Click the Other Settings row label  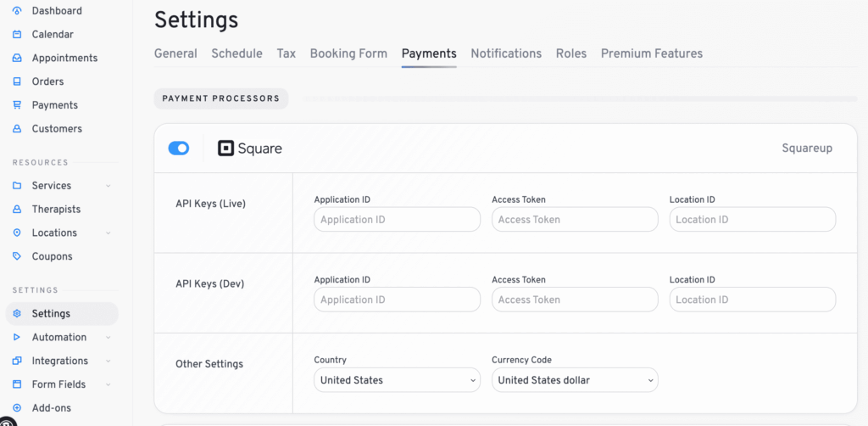[209, 364]
